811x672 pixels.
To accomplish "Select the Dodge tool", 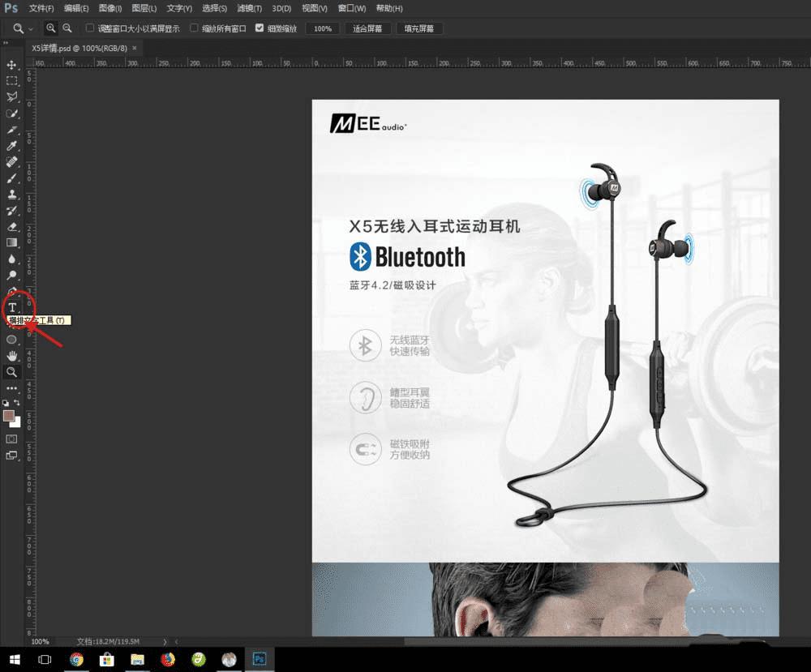I will 11,275.
